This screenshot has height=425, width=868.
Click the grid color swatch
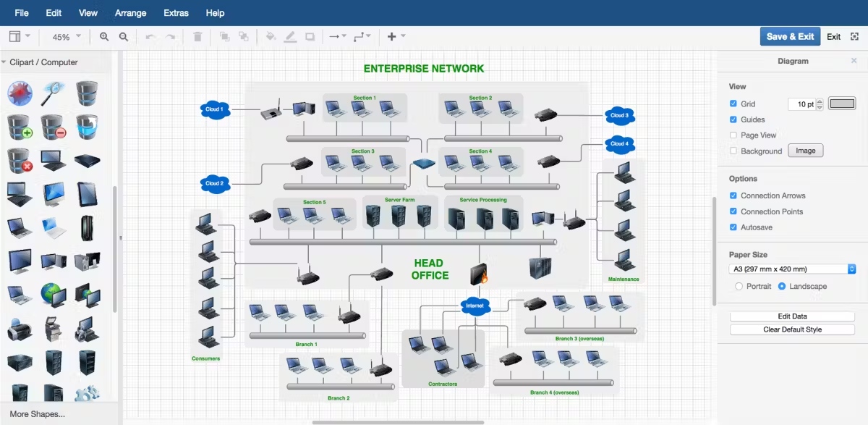coord(842,104)
